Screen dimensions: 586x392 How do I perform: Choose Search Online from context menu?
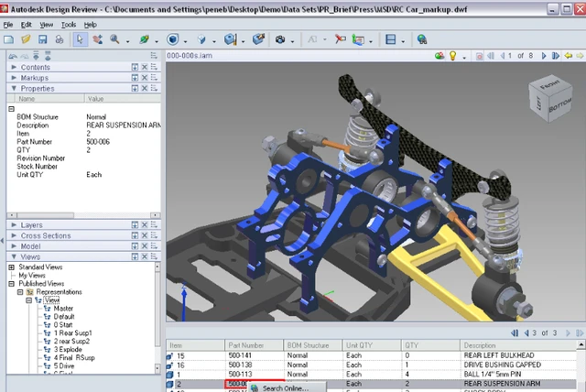286,387
